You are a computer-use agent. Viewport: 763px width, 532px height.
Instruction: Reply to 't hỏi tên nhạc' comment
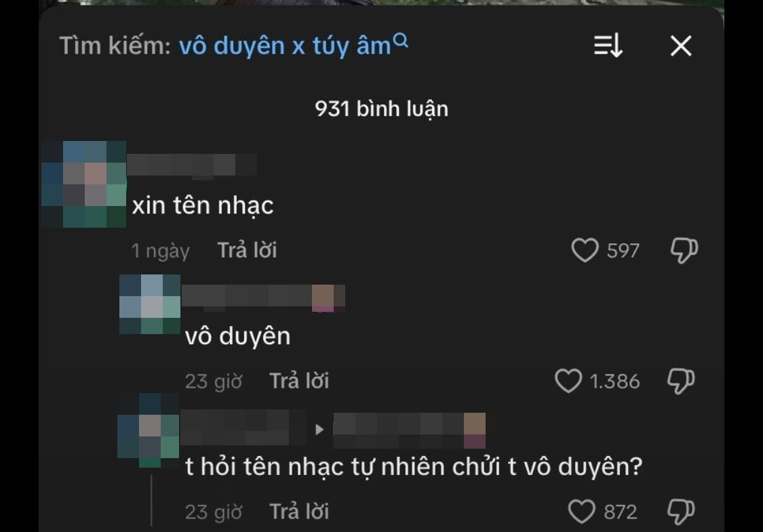[299, 512]
